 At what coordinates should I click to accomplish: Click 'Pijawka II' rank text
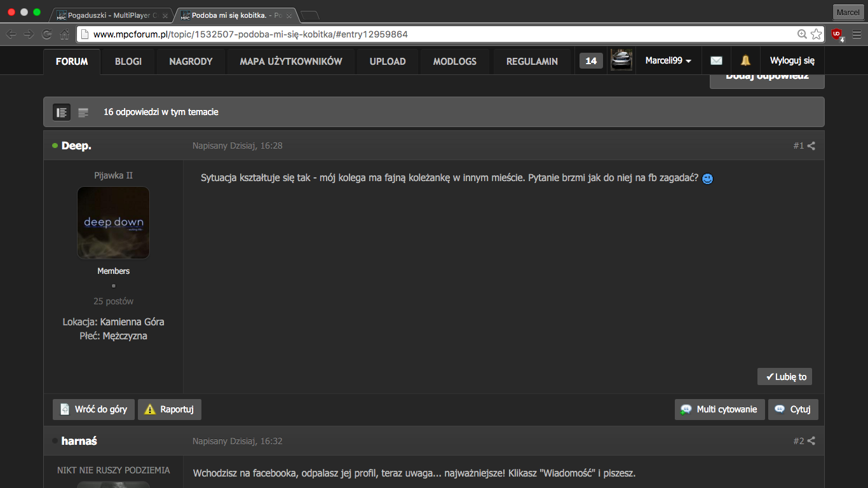point(113,175)
